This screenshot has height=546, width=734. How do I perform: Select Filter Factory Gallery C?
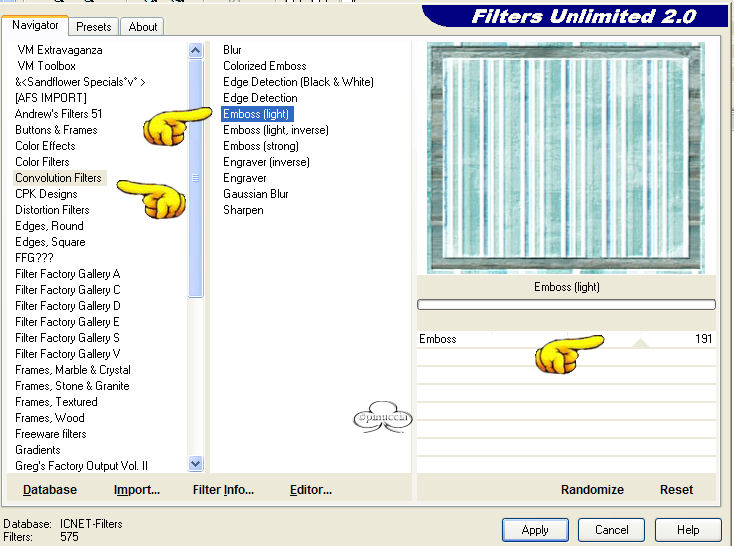pos(68,289)
